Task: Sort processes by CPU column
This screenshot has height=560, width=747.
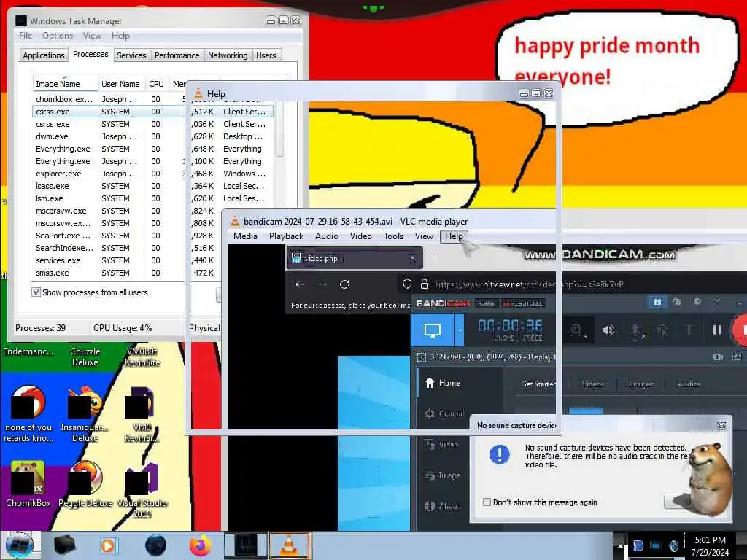Action: coord(156,84)
